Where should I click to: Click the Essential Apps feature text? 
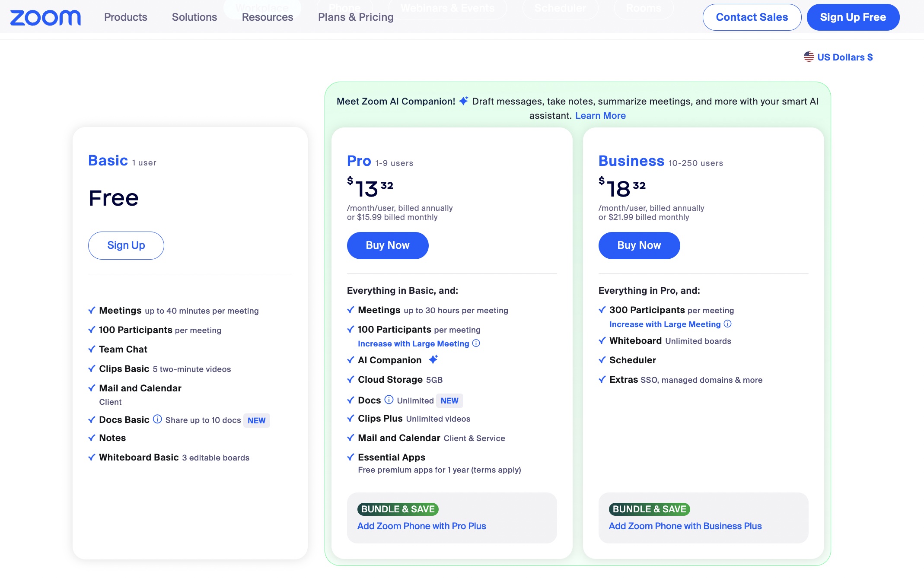(392, 457)
